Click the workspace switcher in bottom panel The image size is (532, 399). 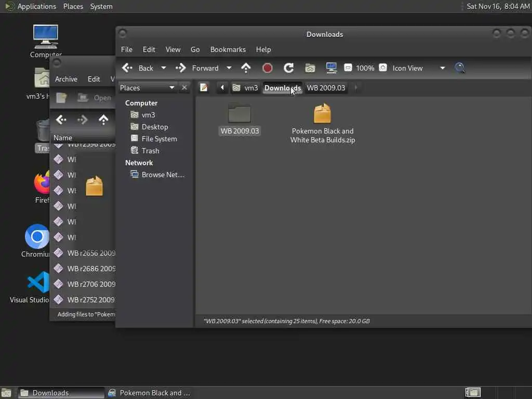pos(473,393)
